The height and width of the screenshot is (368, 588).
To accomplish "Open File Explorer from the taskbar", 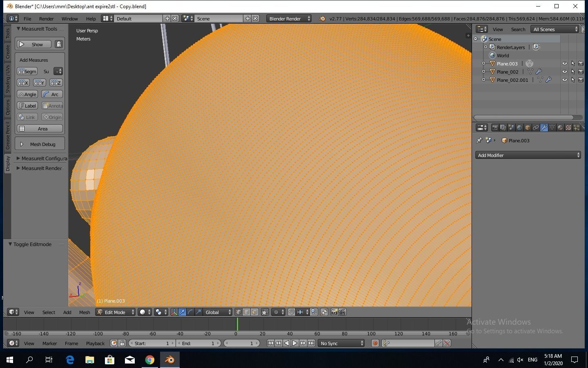I will tap(89, 360).
